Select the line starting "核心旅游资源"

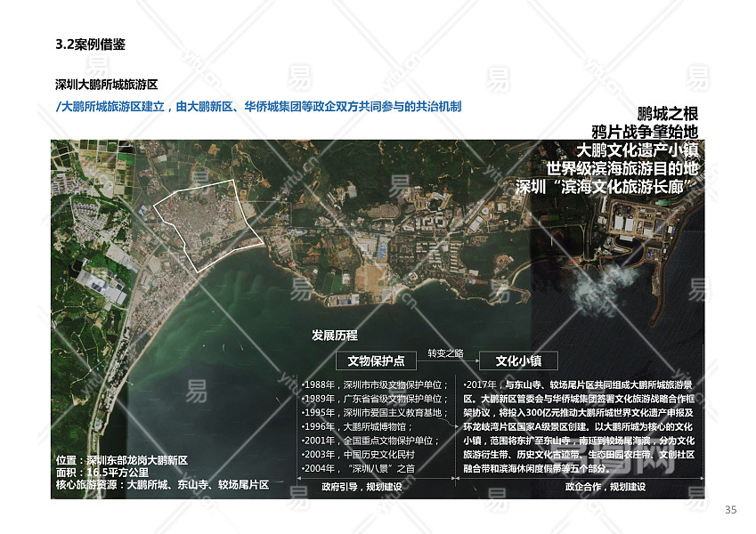(162, 484)
